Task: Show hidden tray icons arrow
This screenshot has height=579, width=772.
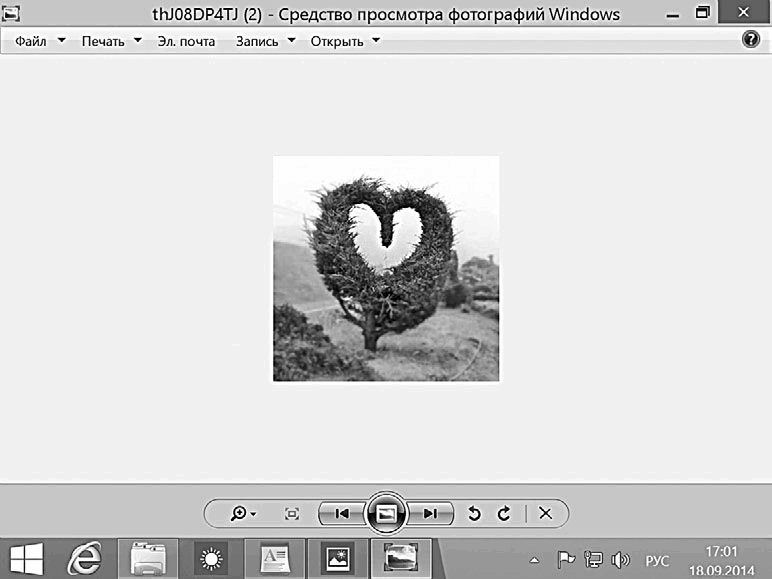Action: [x=534, y=560]
